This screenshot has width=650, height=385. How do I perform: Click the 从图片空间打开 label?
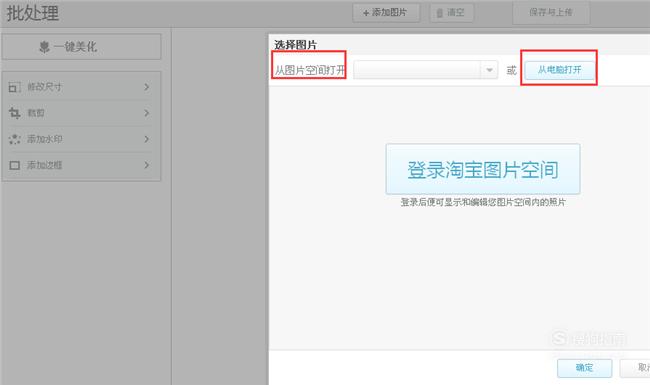pos(309,70)
